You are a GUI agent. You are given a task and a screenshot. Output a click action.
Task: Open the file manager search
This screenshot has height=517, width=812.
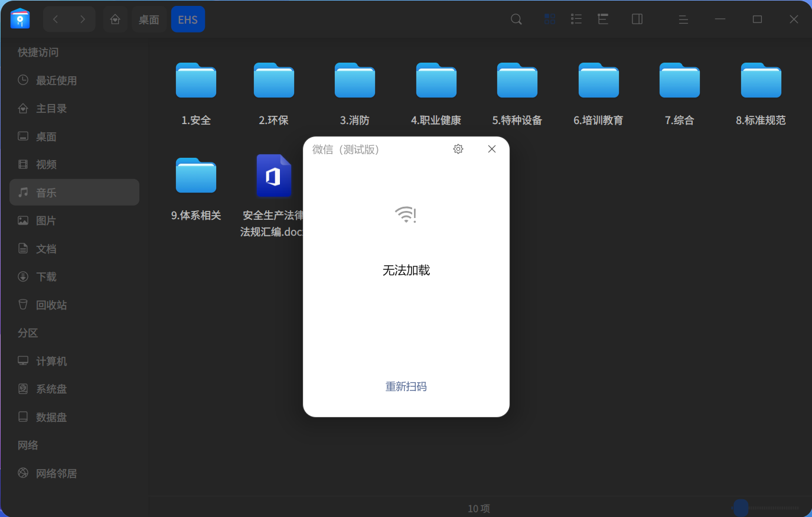click(x=516, y=19)
